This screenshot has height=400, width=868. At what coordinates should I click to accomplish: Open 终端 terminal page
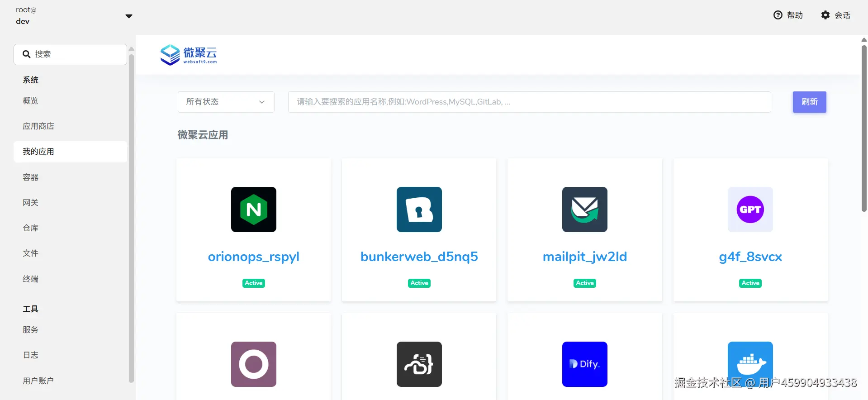[x=70, y=279]
